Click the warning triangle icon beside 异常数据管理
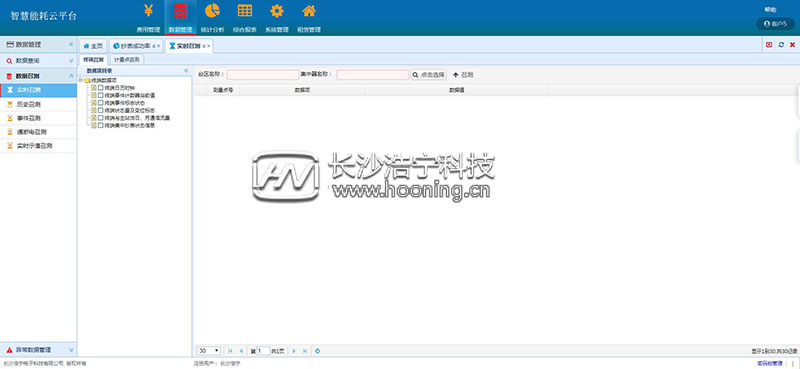The image size is (800, 369). click(x=9, y=351)
